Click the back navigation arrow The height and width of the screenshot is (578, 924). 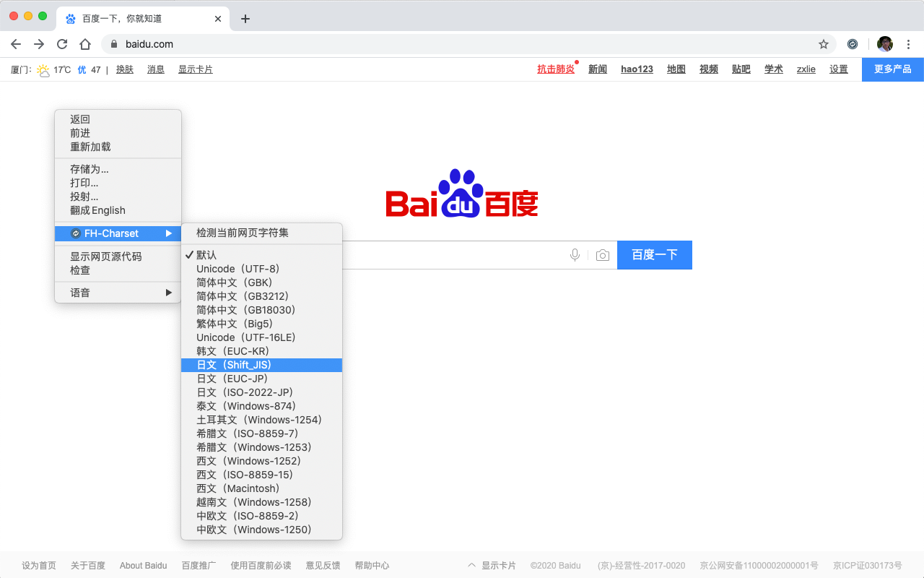(16, 44)
